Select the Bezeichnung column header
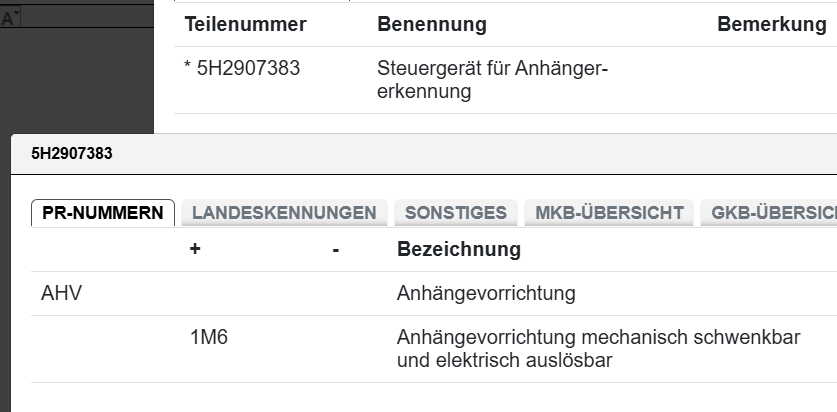 pyautogui.click(x=458, y=249)
